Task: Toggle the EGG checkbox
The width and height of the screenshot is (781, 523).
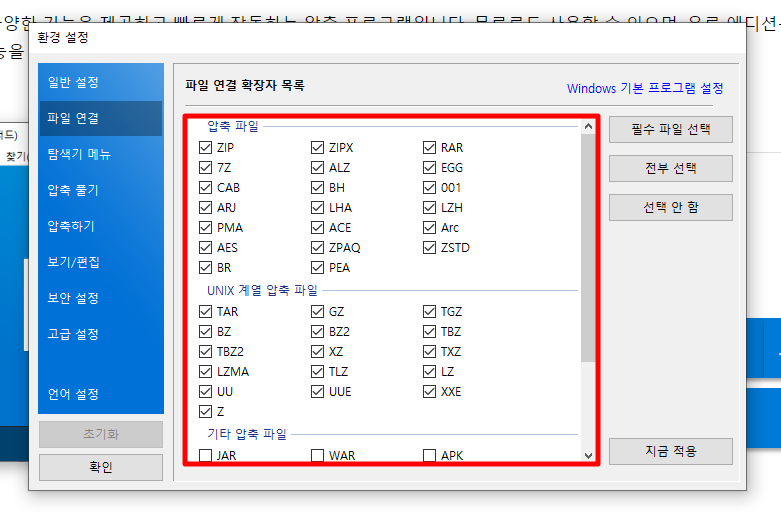Action: tap(429, 167)
